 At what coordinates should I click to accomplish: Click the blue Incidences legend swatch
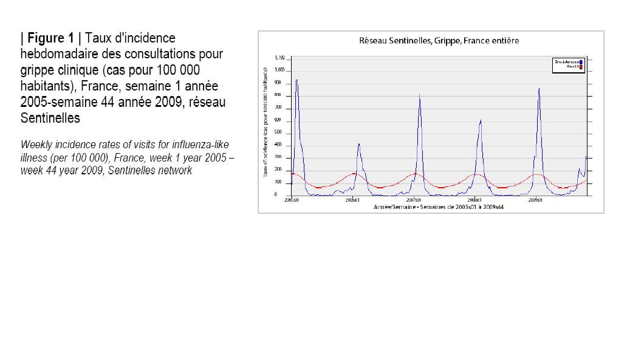point(581,62)
